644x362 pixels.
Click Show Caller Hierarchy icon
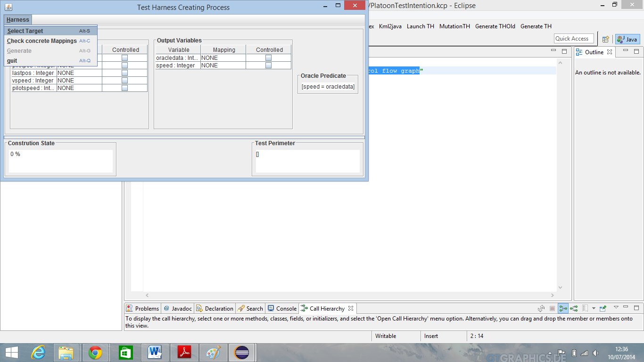[x=563, y=309]
